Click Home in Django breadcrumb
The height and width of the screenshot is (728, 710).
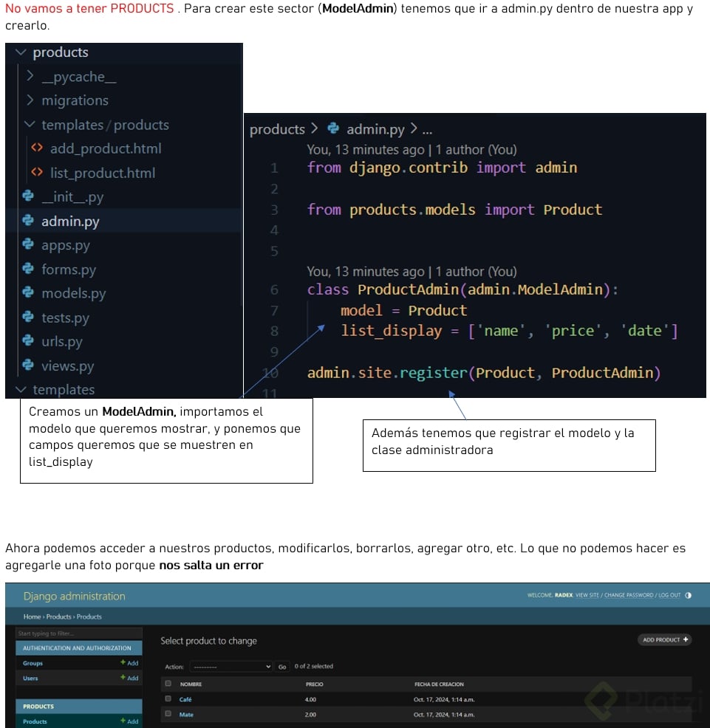[x=32, y=617]
